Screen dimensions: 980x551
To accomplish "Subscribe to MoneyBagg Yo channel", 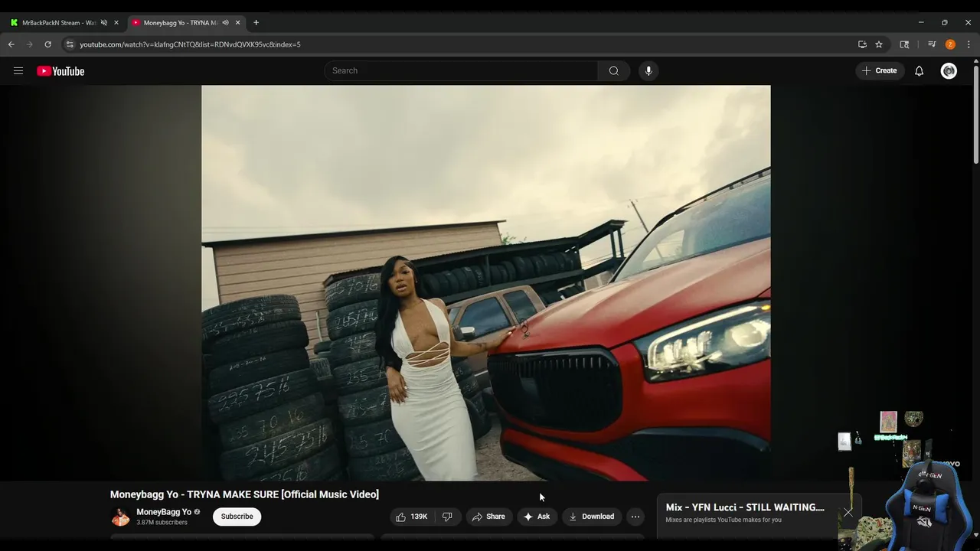I will pos(237,517).
